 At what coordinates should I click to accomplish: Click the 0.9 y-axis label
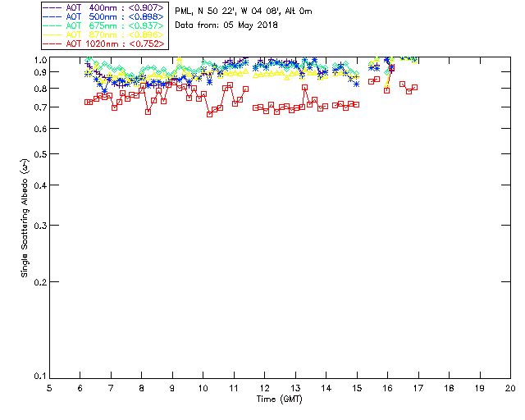click(x=40, y=72)
